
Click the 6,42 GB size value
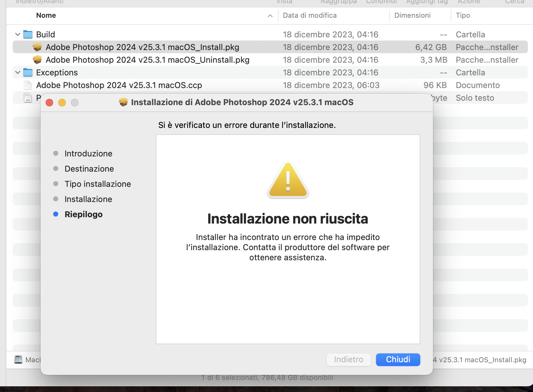(x=431, y=47)
